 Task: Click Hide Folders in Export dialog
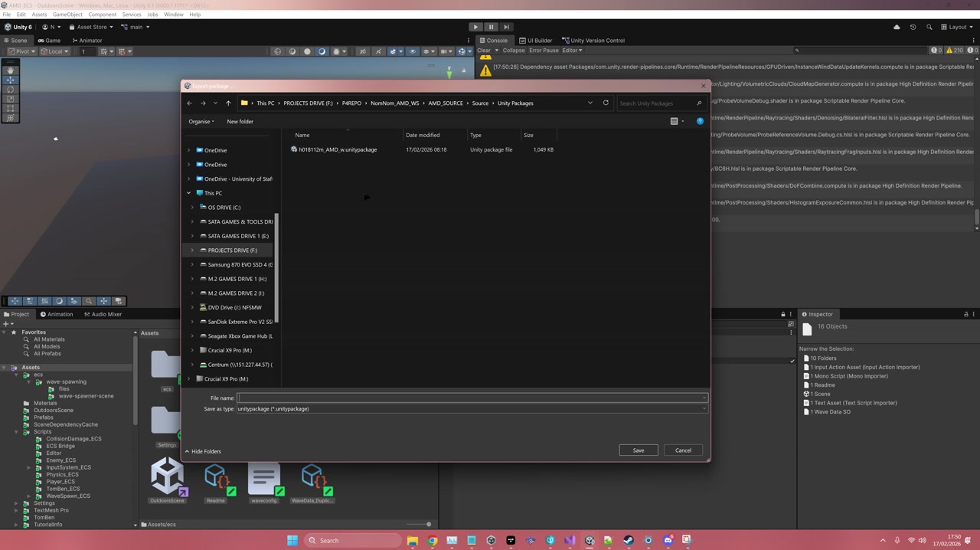[x=203, y=451]
